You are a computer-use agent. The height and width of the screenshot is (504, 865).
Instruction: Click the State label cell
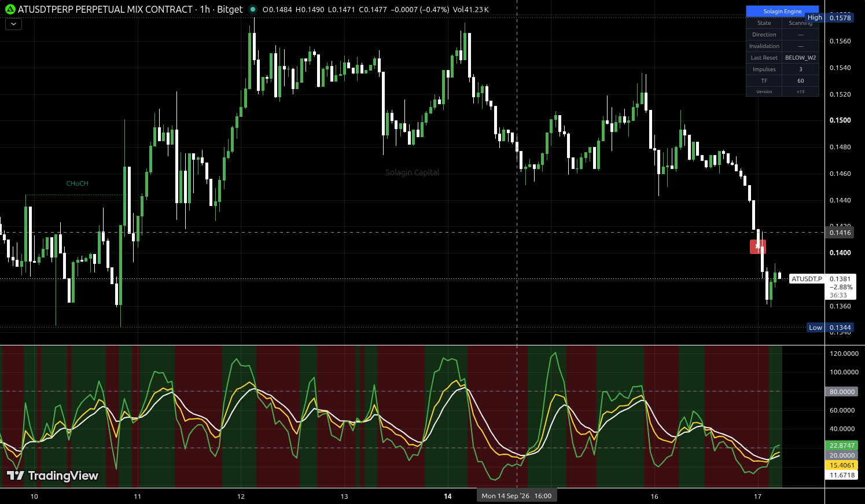point(764,23)
